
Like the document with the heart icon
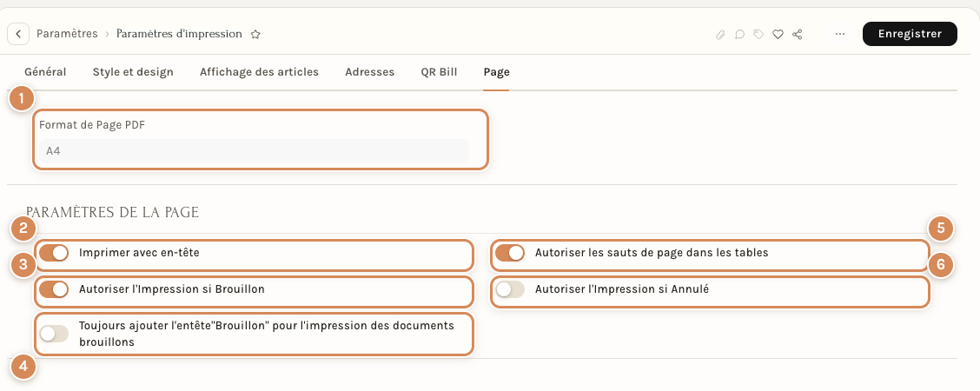click(x=778, y=35)
